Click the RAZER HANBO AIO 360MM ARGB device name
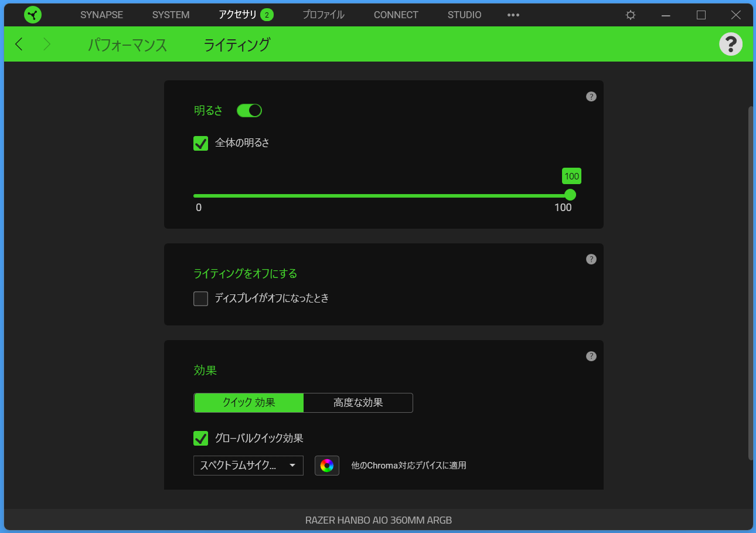The image size is (756, 533). coord(379,520)
